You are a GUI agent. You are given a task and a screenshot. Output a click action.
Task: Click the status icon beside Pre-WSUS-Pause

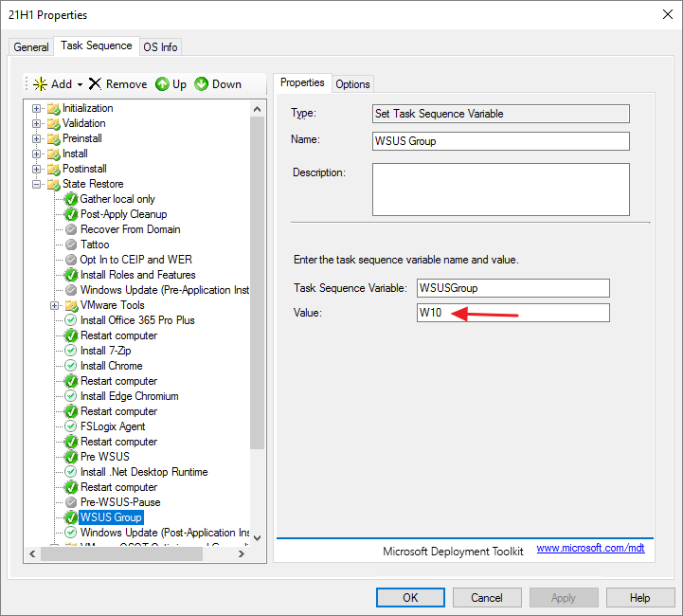(71, 502)
